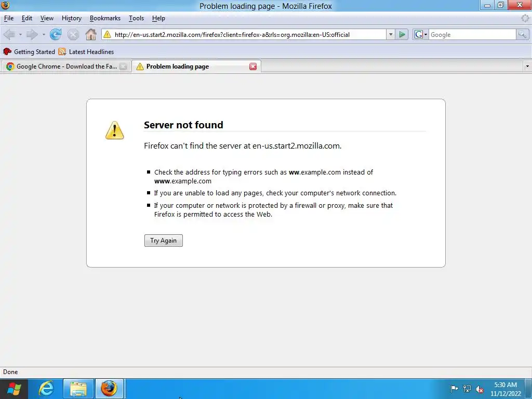This screenshot has height=399, width=532.
Task: Click the network connection check bullet text
Action: [x=275, y=193]
